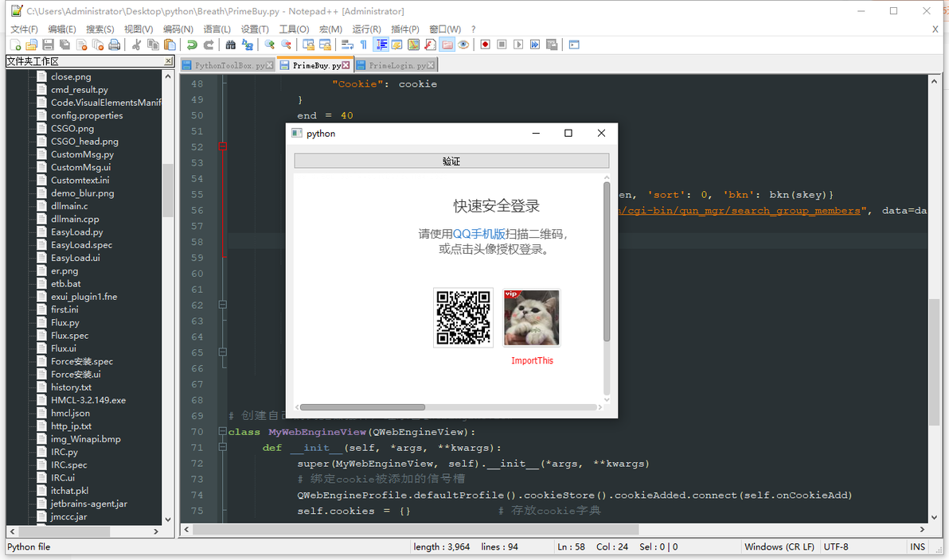Toggle synchronized horizontal scrolling
Viewport: 949px width, 560px height.
coord(326,45)
